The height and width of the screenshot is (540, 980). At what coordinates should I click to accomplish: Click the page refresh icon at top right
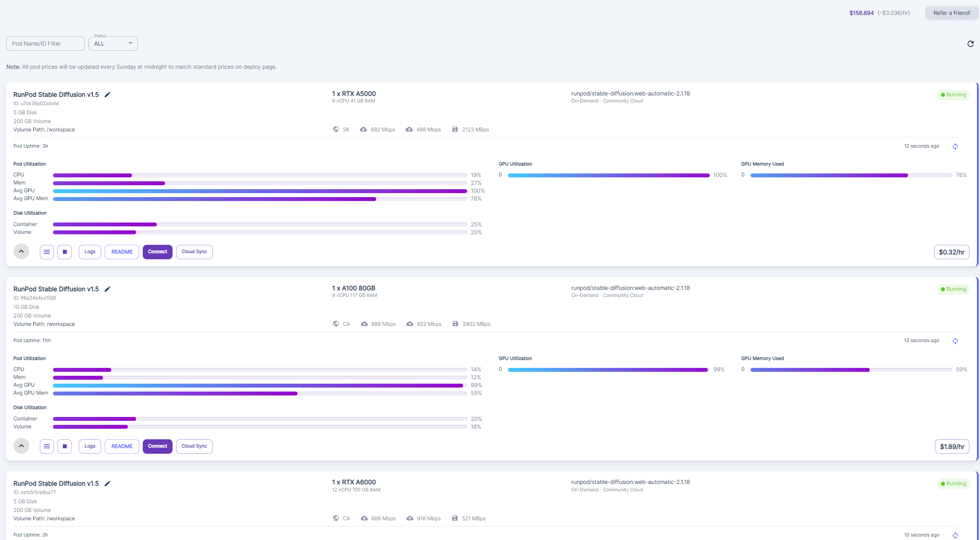tap(970, 44)
